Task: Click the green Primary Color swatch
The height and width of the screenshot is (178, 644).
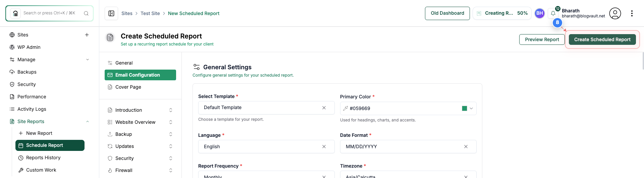Action: pyautogui.click(x=465, y=108)
